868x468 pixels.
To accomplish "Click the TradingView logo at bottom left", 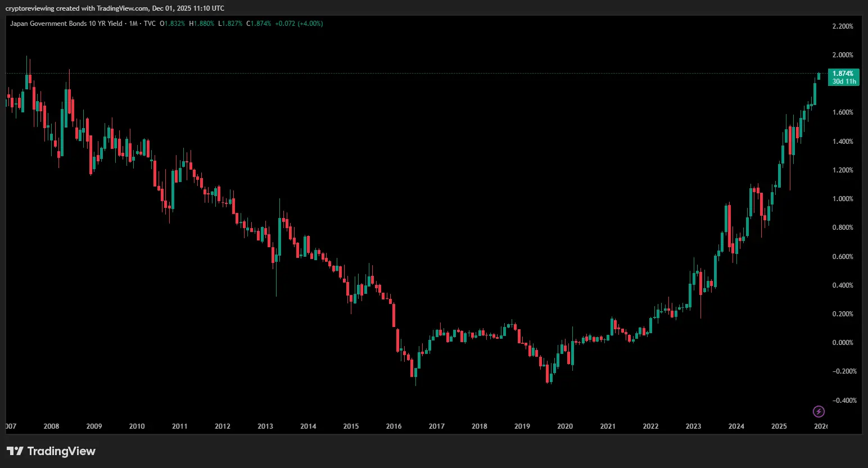I will 51,451.
